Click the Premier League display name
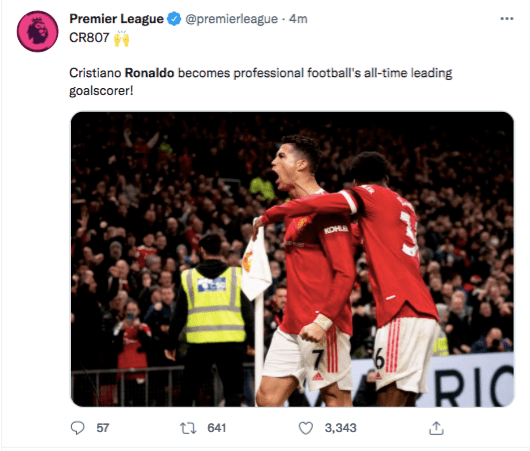 click(x=117, y=19)
